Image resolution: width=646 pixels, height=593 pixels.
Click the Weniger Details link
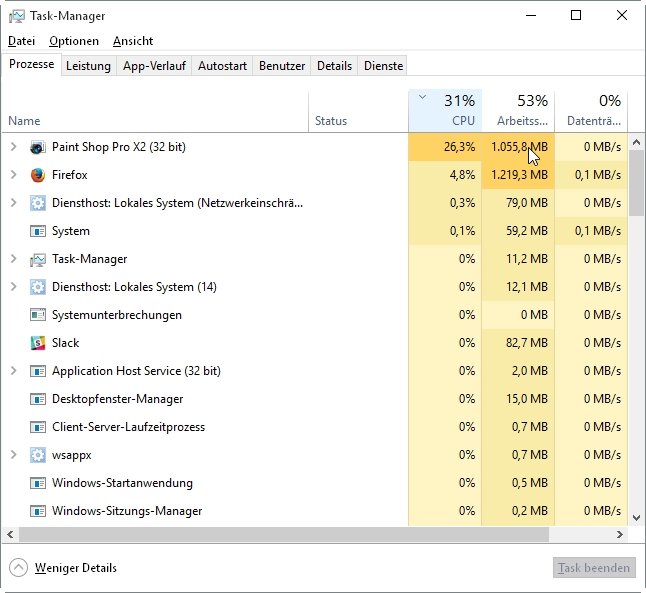click(x=76, y=568)
